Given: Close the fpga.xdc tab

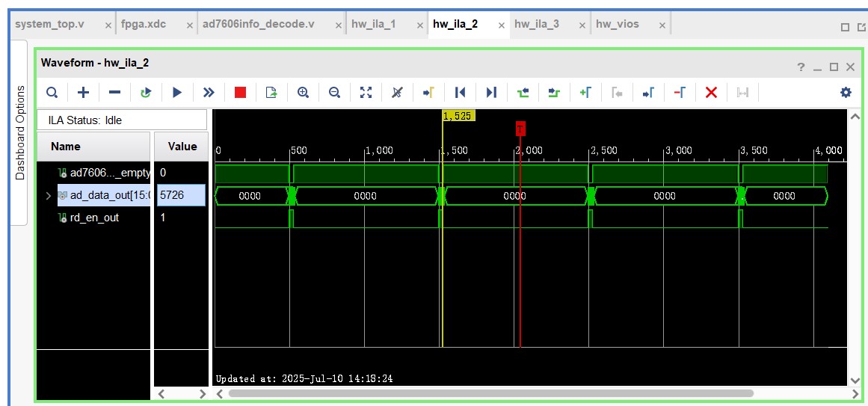Looking at the screenshot, I should tap(190, 25).
